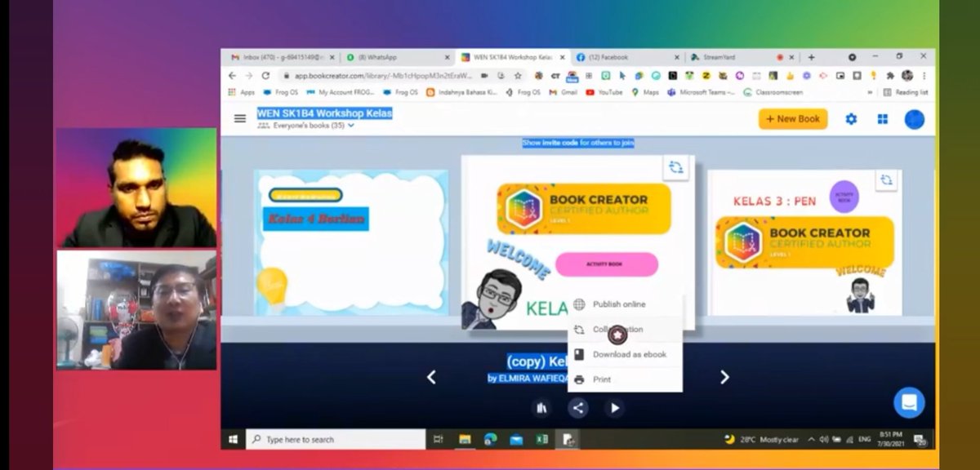Open the My Account FROG bookmark

click(341, 92)
